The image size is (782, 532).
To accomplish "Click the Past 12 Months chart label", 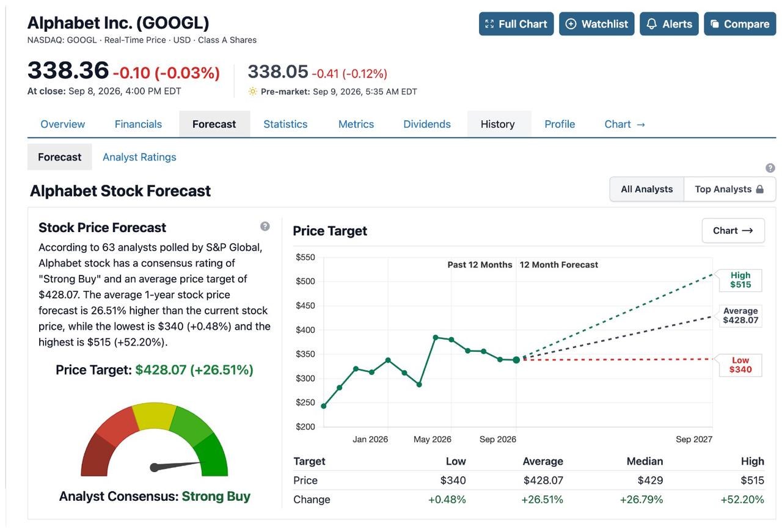I will [x=480, y=264].
